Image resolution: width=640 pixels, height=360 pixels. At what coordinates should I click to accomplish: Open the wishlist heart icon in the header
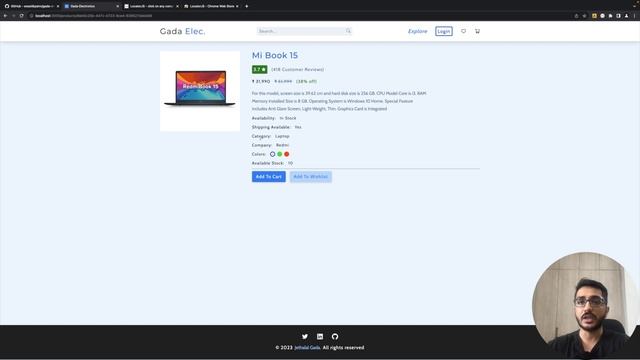tap(463, 31)
